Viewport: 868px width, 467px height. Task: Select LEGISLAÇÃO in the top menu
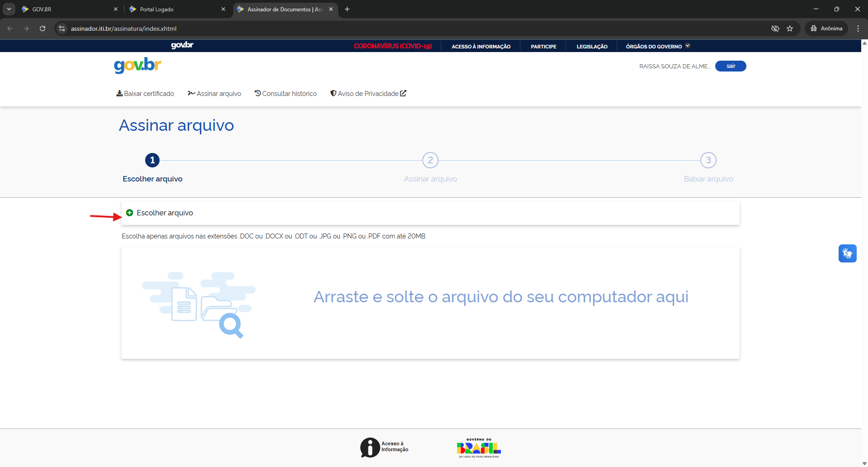pos(592,46)
